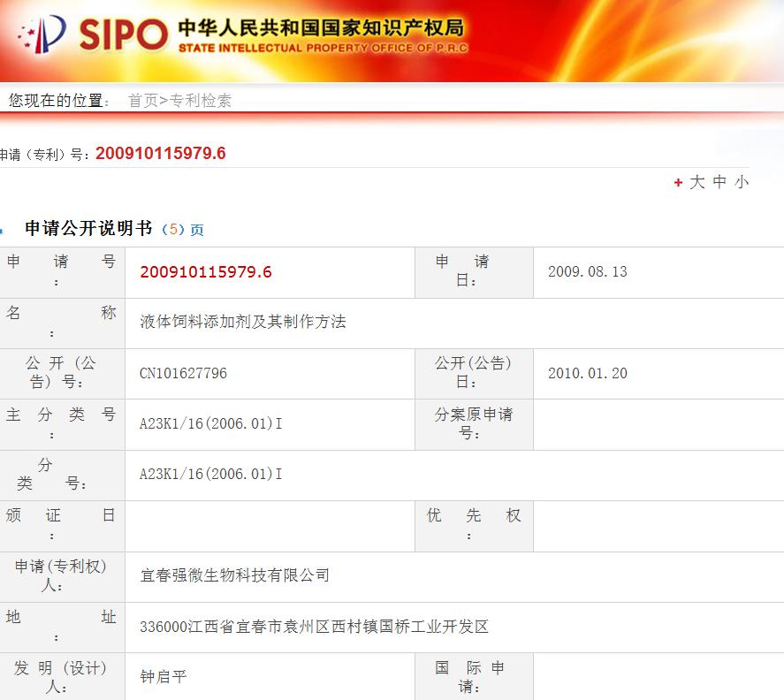Click the patent title 液体饲料添加剂及其制作方法

click(x=242, y=323)
